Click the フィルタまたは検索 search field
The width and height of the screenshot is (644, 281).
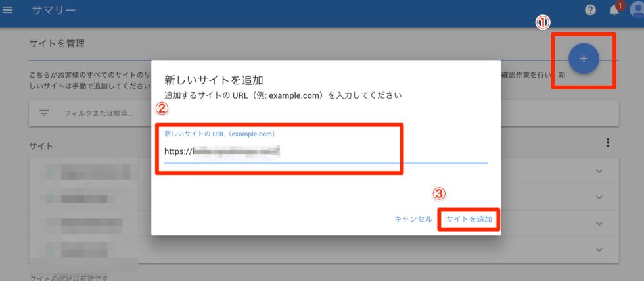pyautogui.click(x=99, y=113)
